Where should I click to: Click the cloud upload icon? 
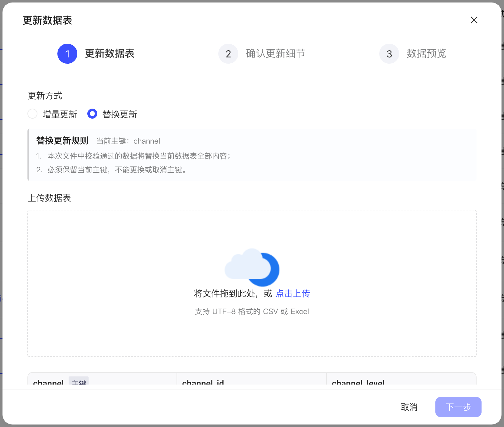252,267
